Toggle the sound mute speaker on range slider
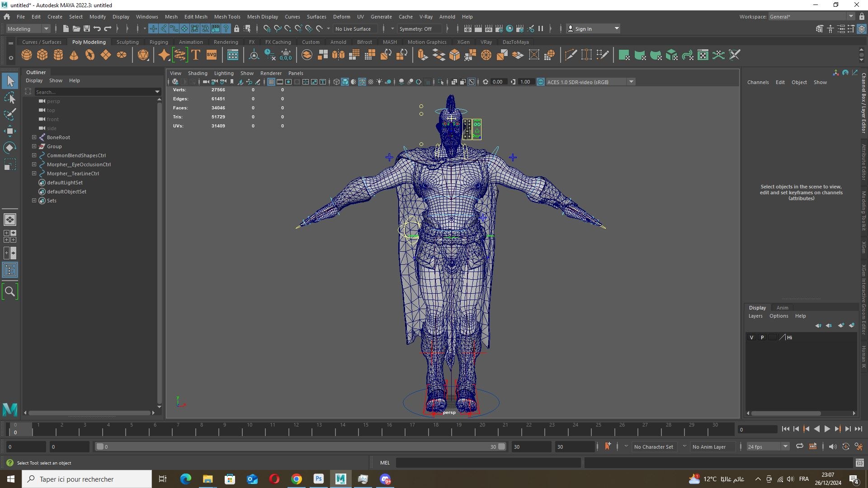The height and width of the screenshot is (488, 868). [833, 446]
